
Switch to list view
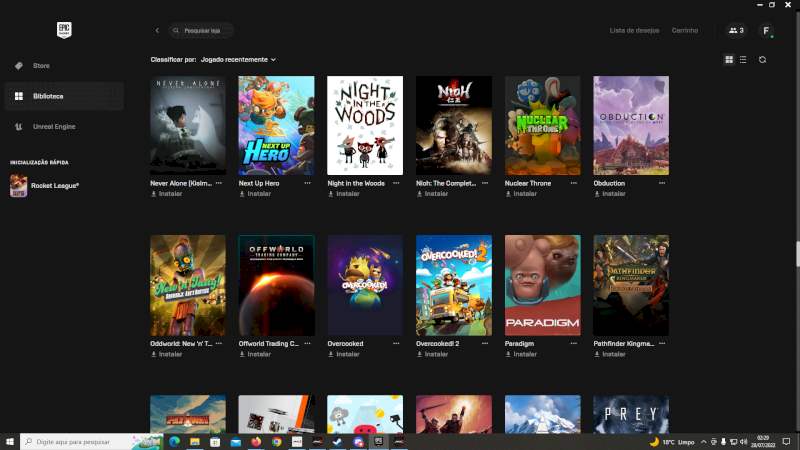743,60
